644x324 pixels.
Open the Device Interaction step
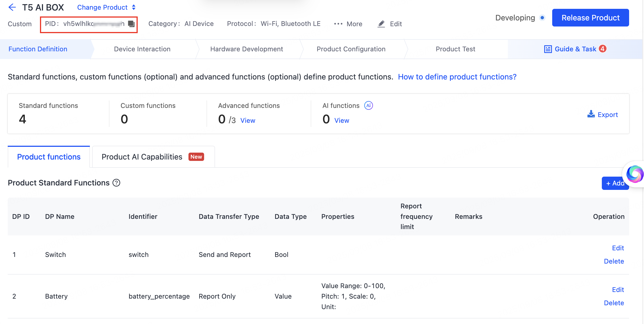click(x=142, y=49)
